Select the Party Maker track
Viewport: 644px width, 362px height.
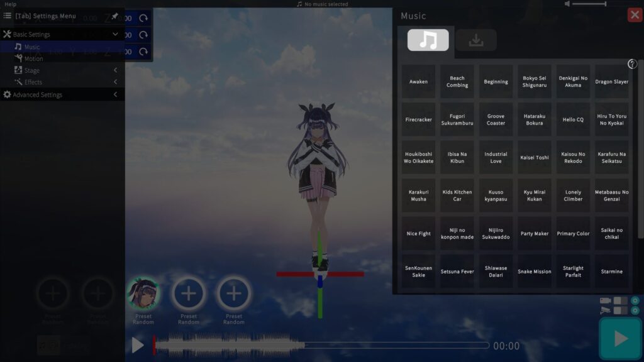535,233
